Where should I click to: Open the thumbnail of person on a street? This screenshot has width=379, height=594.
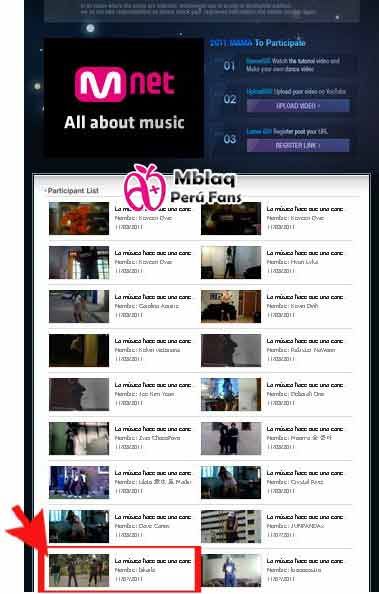coord(79,306)
